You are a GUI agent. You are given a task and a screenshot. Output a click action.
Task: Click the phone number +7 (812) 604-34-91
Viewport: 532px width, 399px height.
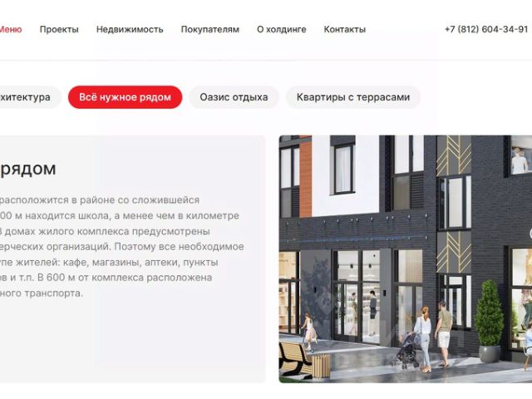click(486, 30)
